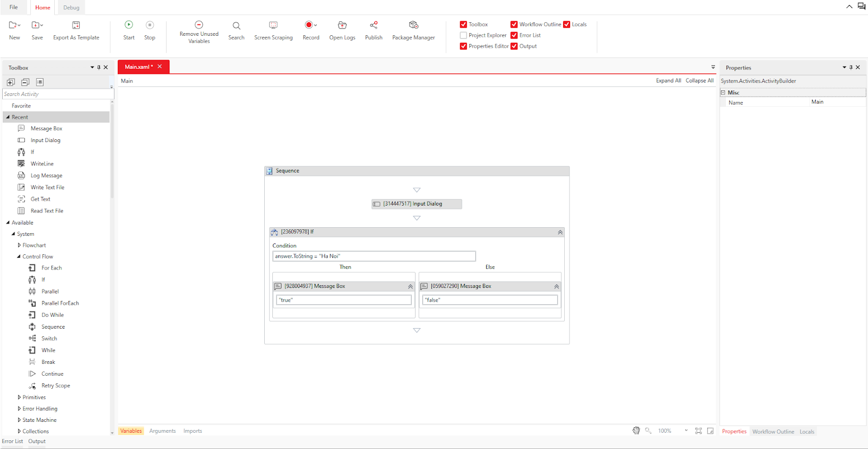Select Get Text activity
Screen dimensions: 868x449
tap(40, 200)
